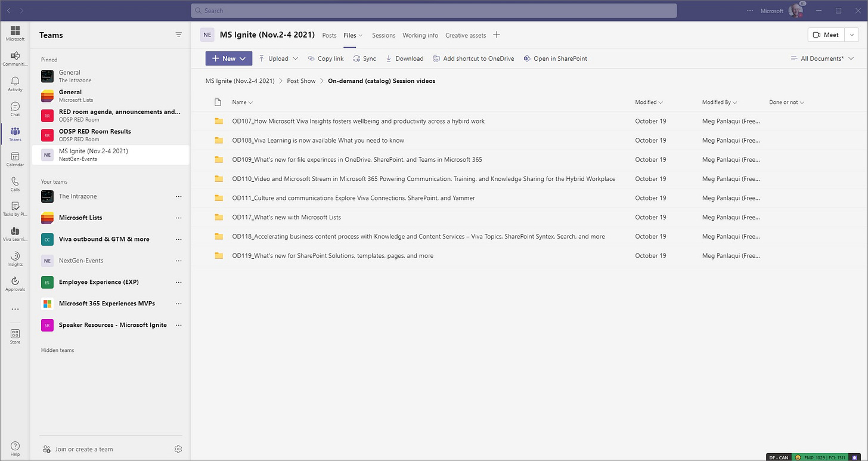Open the All Documents view dropdown
The image size is (868, 461).
pyautogui.click(x=822, y=58)
